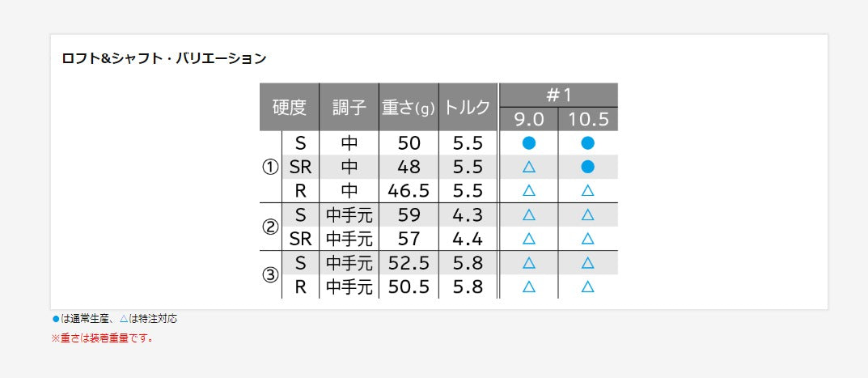Click the 9.0 triangle in the 57g row
Screen dimensions: 868x378
pyautogui.click(x=529, y=239)
